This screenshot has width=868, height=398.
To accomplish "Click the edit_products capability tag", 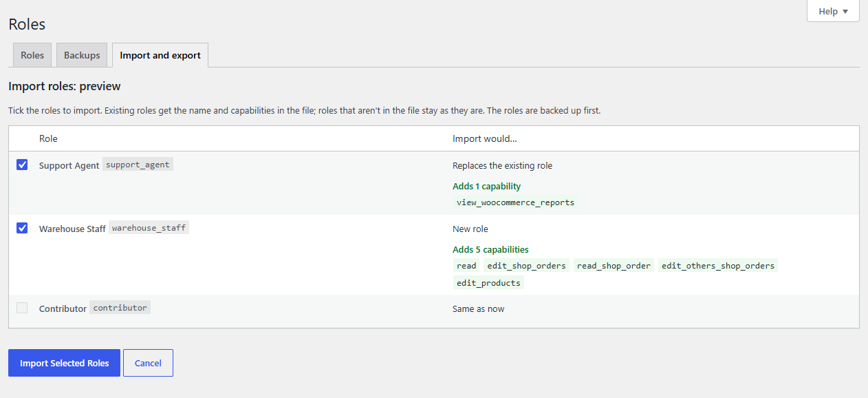I will (x=488, y=282).
